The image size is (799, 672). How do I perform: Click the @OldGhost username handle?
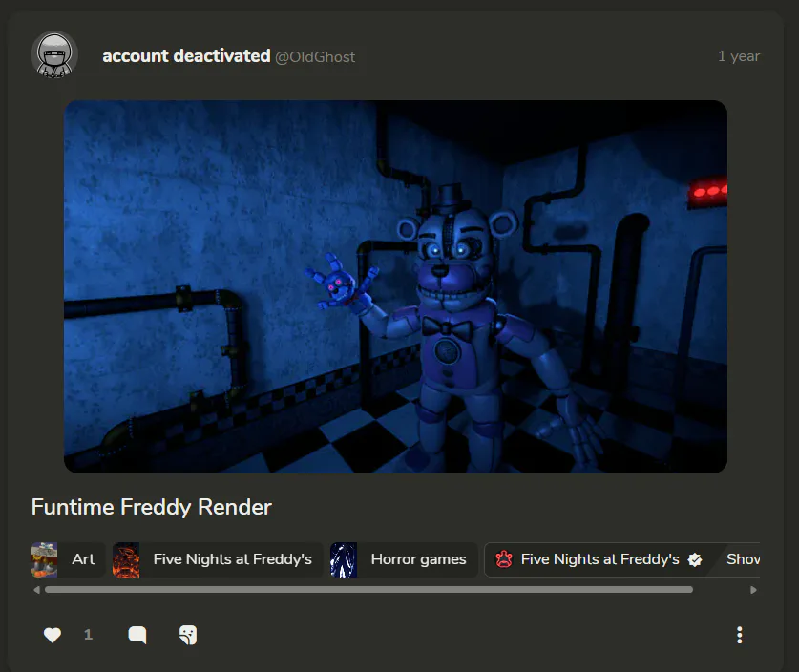[315, 57]
